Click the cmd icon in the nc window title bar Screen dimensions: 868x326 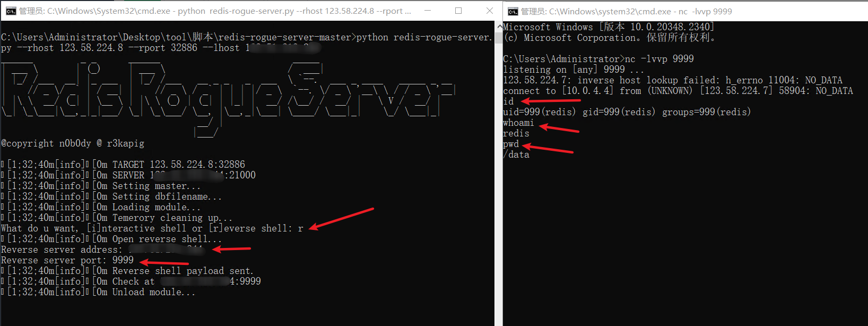[513, 11]
